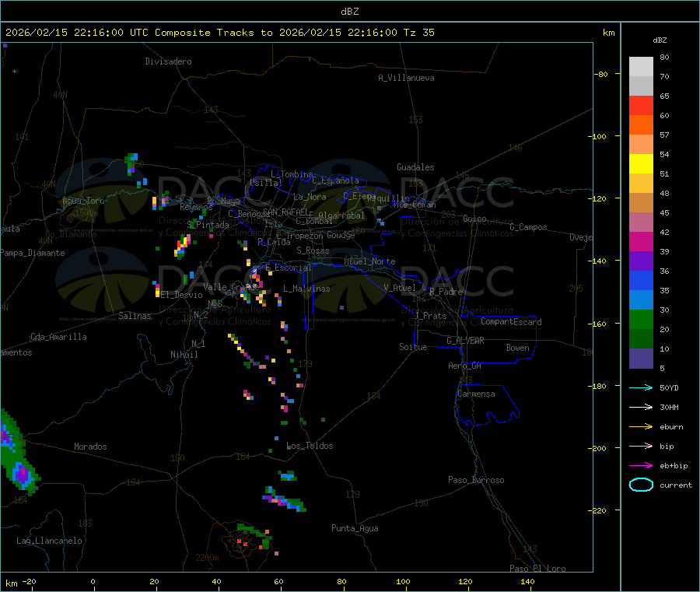Click the L_Malvinas map label
This screenshot has width=700, height=592.
click(306, 289)
